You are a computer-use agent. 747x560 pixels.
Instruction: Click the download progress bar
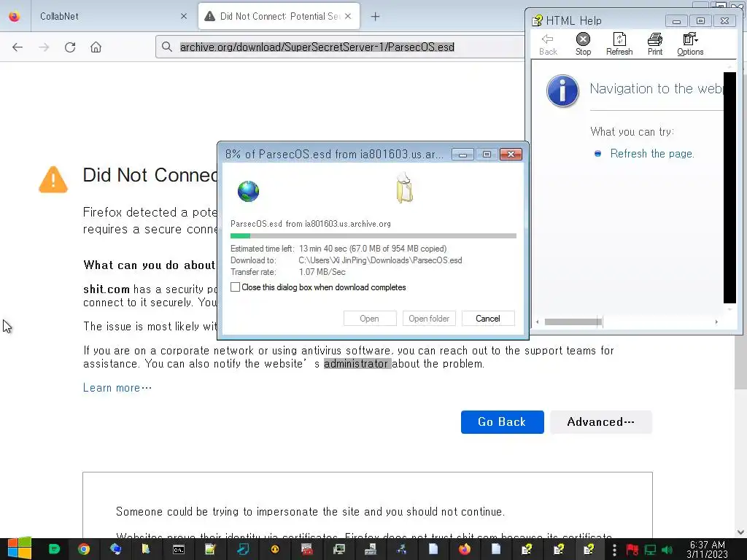373,236
